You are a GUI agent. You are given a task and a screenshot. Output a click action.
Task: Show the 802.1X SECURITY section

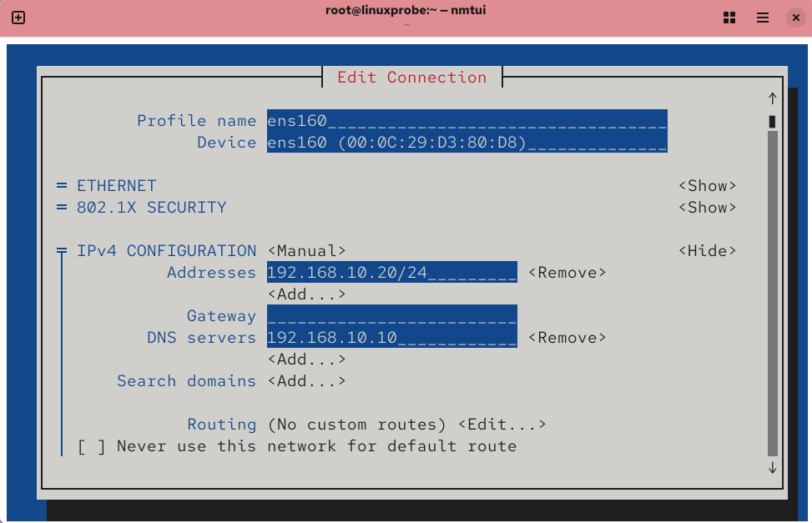click(707, 208)
